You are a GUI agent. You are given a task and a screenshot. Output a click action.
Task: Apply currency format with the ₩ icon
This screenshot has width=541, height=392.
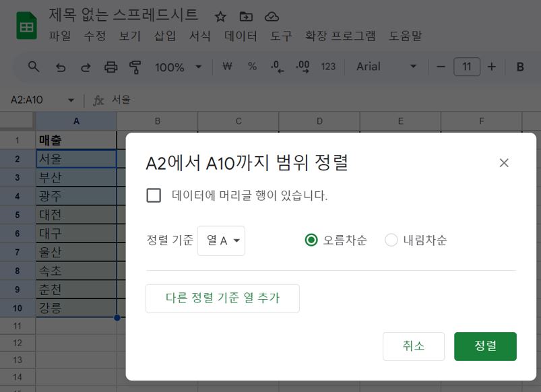tap(227, 67)
